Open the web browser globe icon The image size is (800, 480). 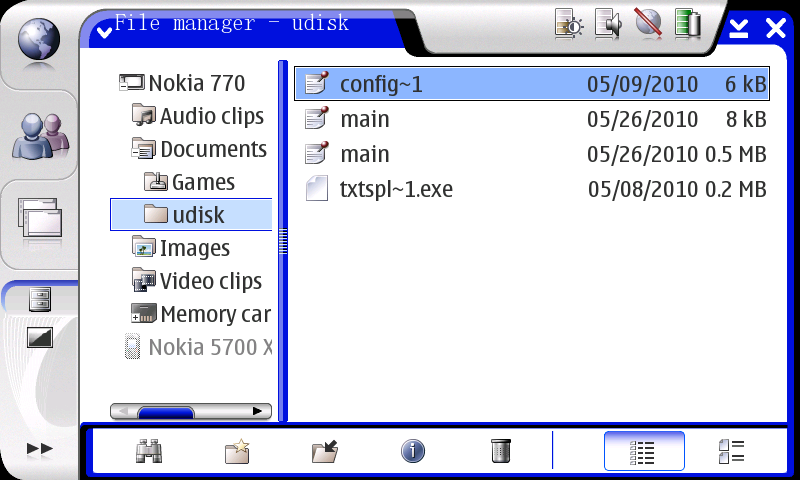39,40
